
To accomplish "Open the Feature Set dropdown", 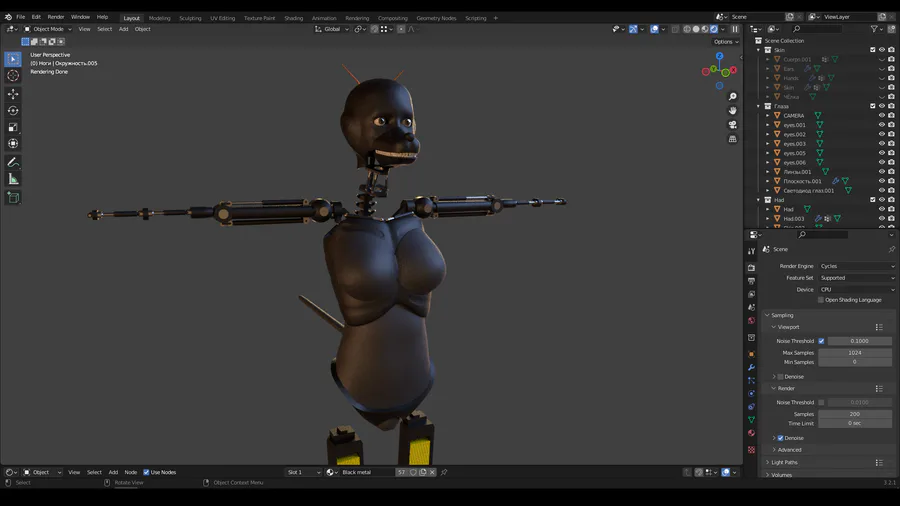I will pyautogui.click(x=856, y=278).
